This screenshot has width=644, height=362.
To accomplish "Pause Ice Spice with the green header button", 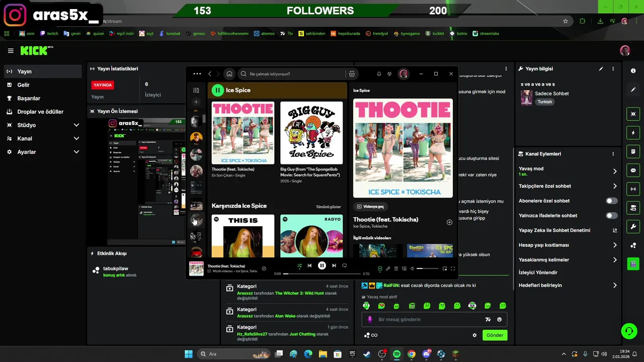I will click(x=217, y=90).
